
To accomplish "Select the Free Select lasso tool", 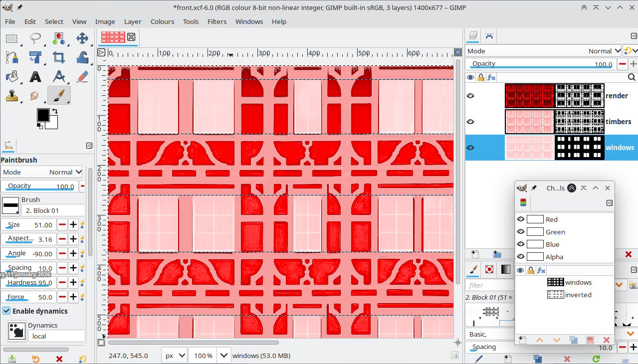I will tap(35, 38).
